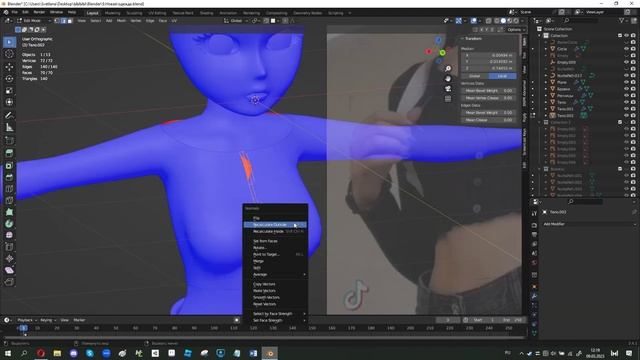640x360 pixels.
Task: Toggle viewport overlays button
Action: coord(473,20)
